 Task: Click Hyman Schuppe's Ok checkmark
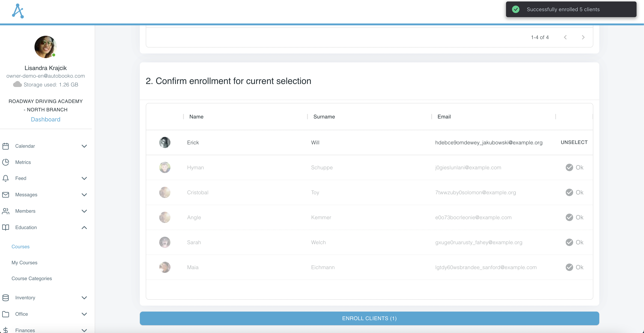[x=569, y=167]
